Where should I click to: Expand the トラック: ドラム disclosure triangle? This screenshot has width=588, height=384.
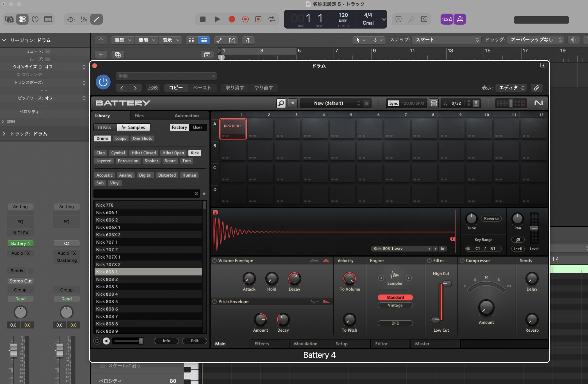click(x=4, y=134)
